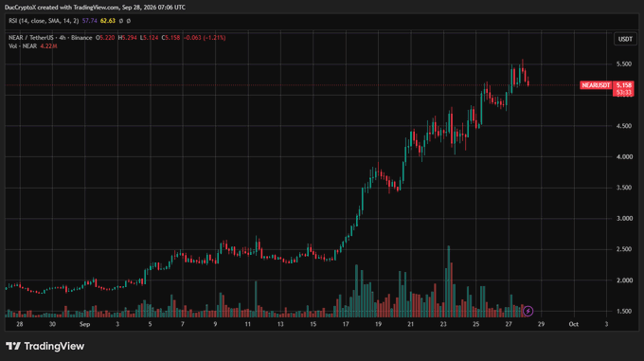Screen dimensions: 644x361
Task: Open the USDT currency selector
Action: pyautogui.click(x=625, y=39)
